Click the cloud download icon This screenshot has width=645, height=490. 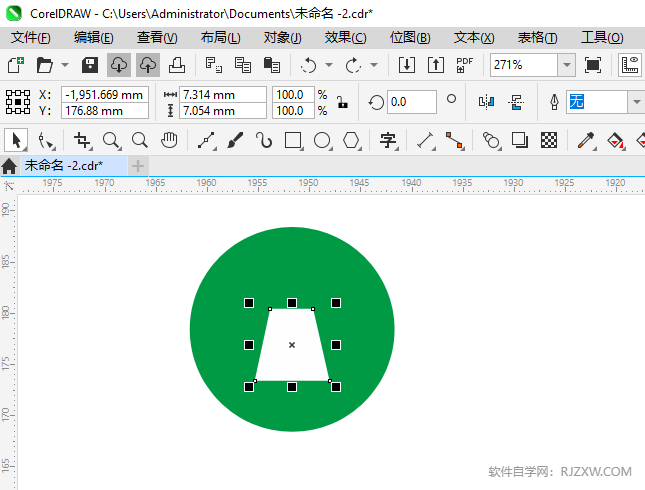(119, 65)
